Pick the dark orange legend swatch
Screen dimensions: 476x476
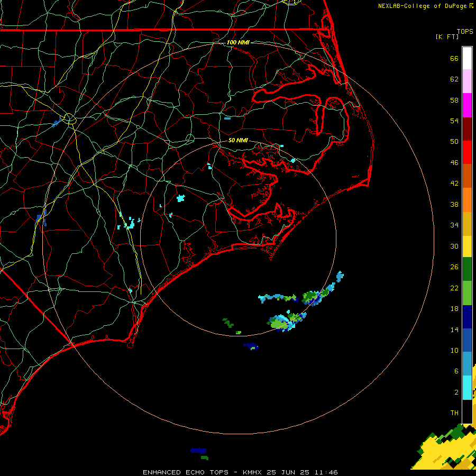coord(467,176)
